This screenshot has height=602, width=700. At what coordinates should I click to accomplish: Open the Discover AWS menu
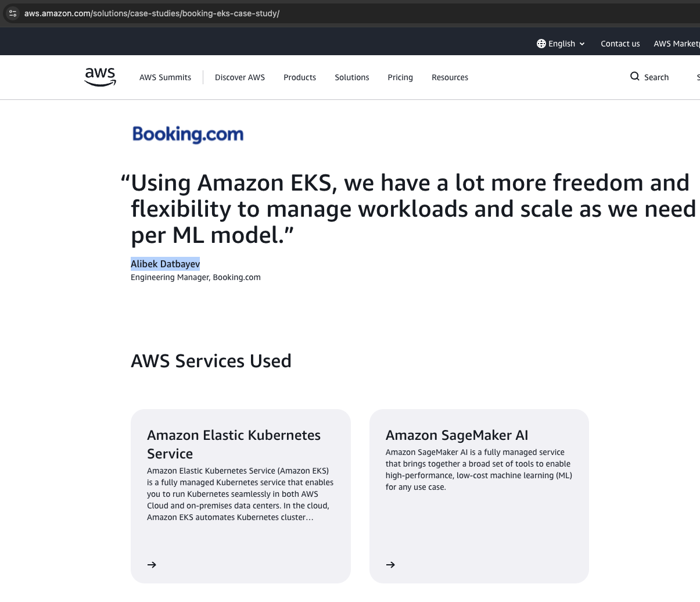point(240,77)
